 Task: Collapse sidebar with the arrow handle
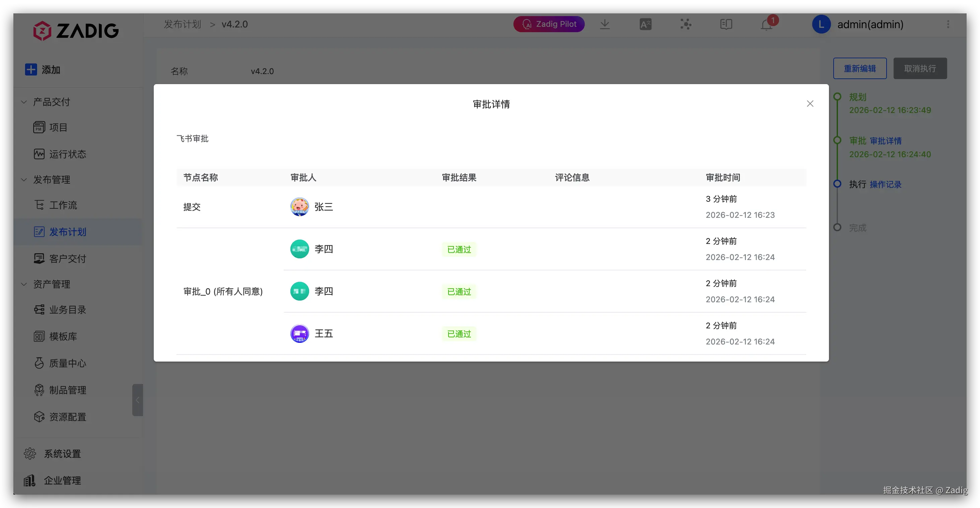(137, 399)
